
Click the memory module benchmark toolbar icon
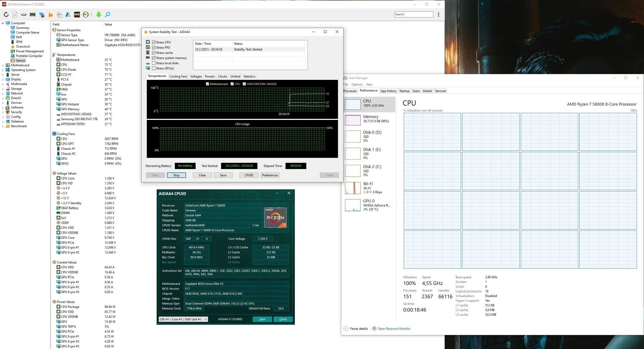[x=32, y=15]
